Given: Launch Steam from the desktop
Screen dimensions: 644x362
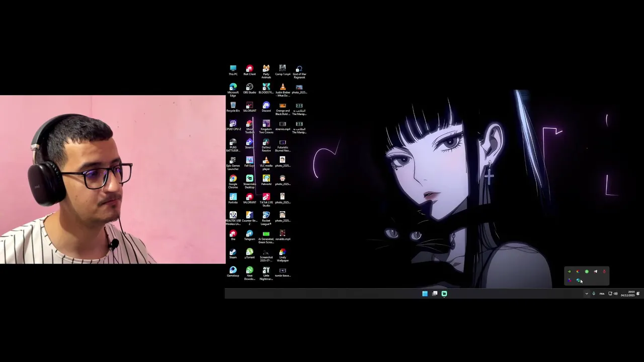Looking at the screenshot, I should coord(233,254).
